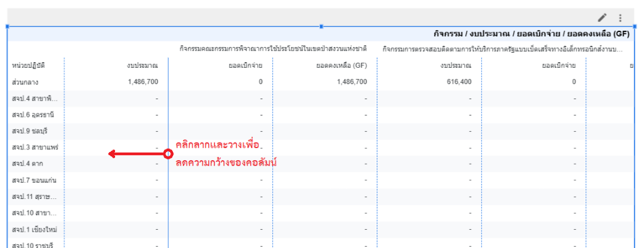Select the สจป.11 สุราษ... row label
This screenshot has height=248, width=644.
(34, 197)
